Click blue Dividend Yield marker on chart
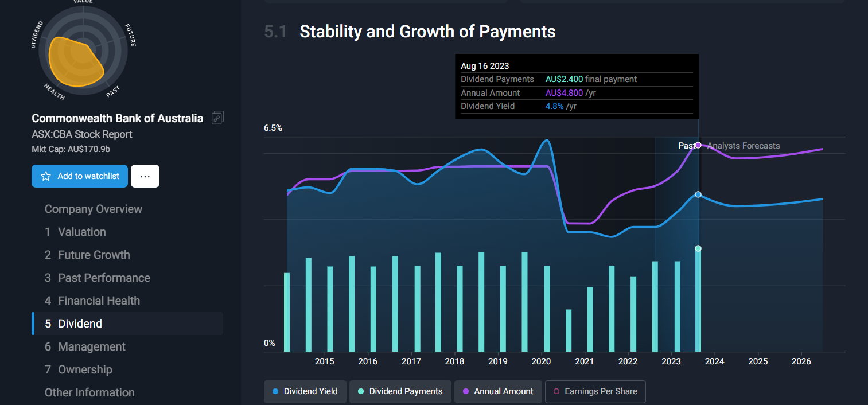This screenshot has height=405, width=868. 698,194
